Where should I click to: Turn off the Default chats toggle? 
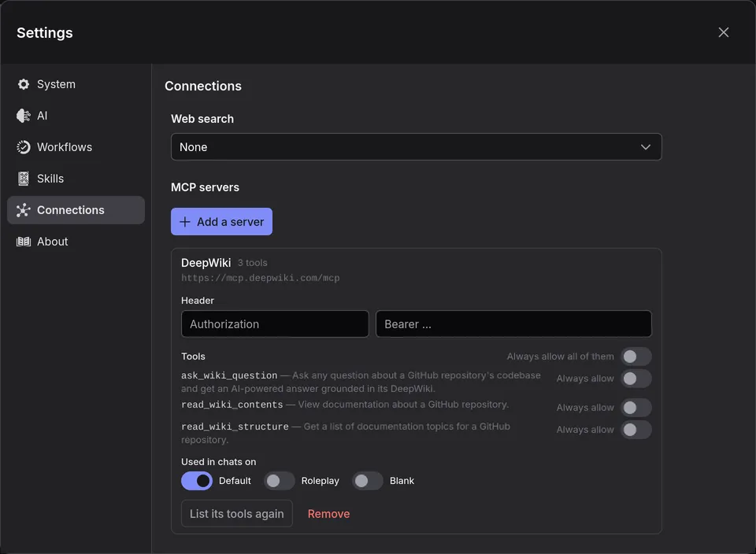[197, 481]
